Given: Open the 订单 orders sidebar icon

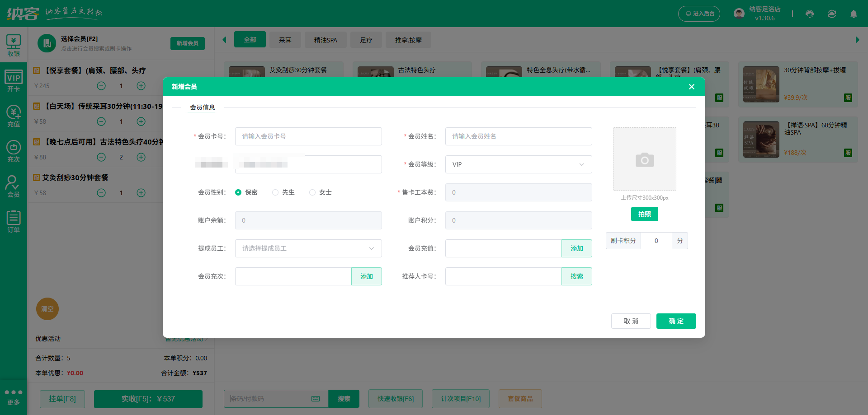Looking at the screenshot, I should tap(14, 222).
